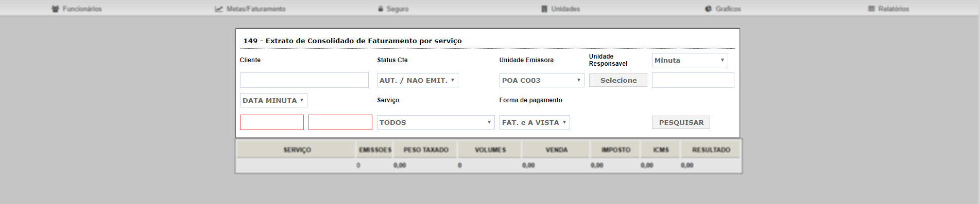The height and width of the screenshot is (204, 980).
Task: Open the Forma de pagamento FAT. e A VISTA dropdown
Action: click(x=535, y=122)
